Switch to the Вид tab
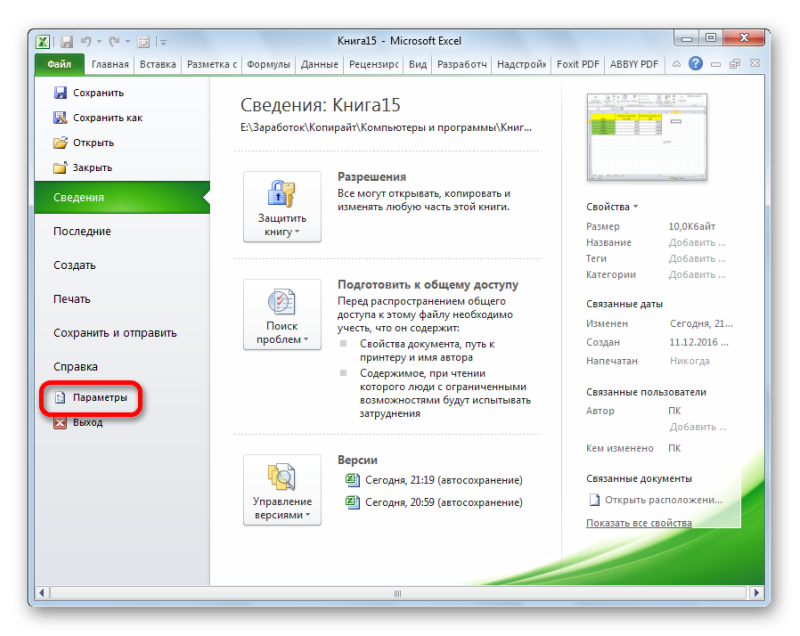The image size is (800, 636). 417,64
